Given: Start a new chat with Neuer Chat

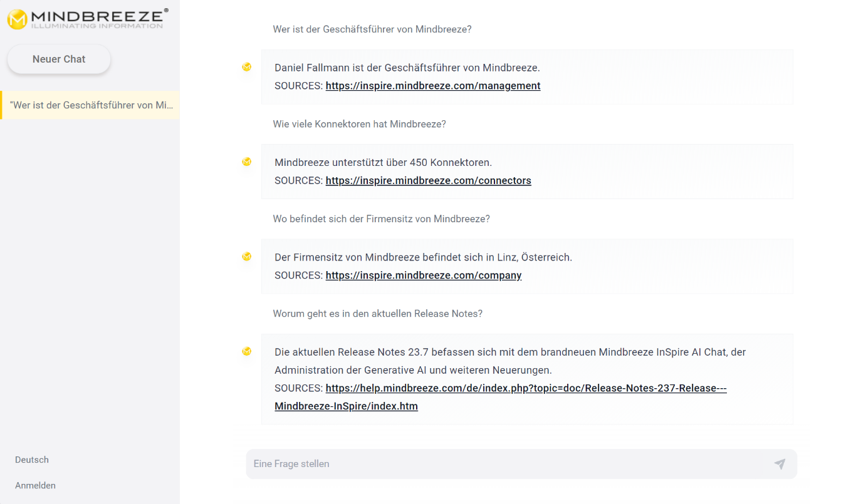Looking at the screenshot, I should tap(59, 59).
